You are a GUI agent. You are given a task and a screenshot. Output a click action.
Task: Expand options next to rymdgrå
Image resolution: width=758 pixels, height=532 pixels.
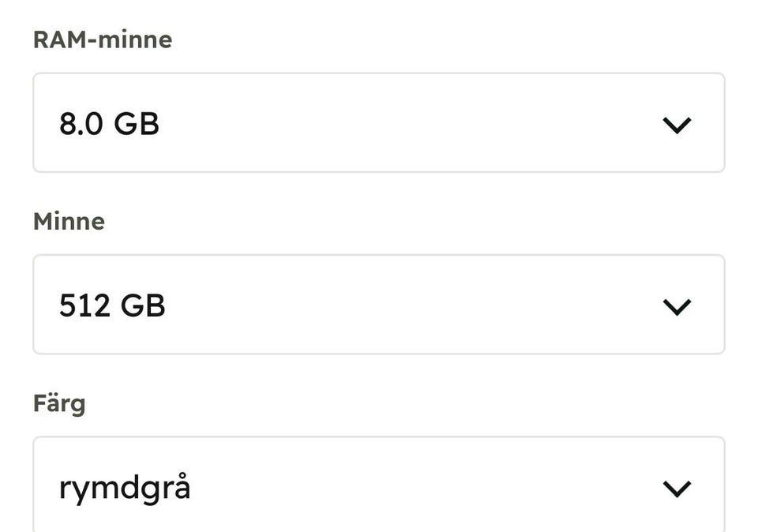(677, 488)
